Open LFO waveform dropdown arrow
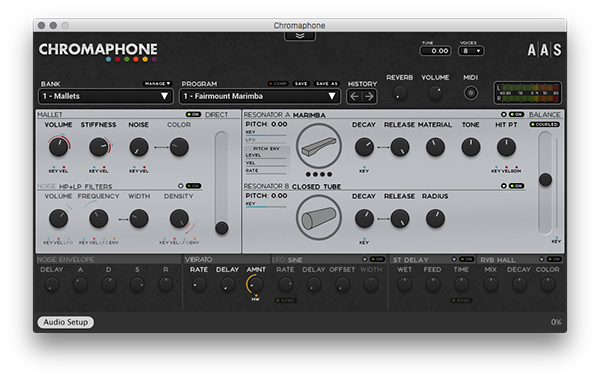The height and width of the screenshot is (380, 600). 365,259
